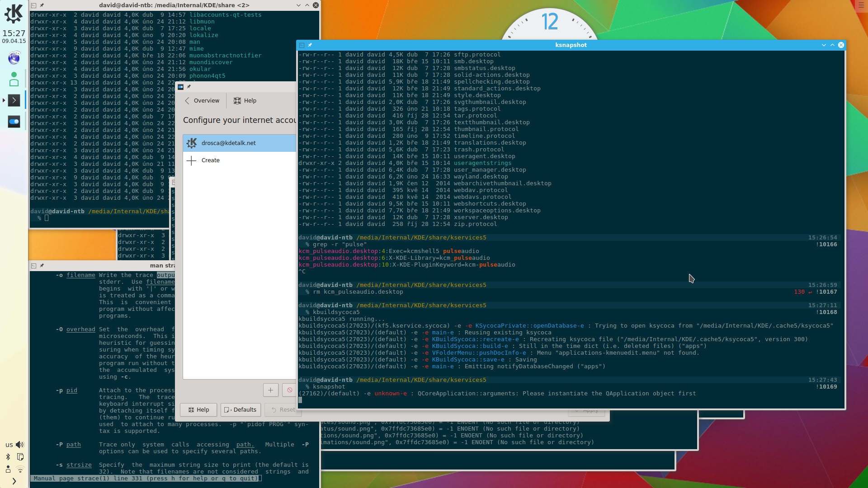
Task: Expand hidden system tray icons arrow
Action: 14,481
